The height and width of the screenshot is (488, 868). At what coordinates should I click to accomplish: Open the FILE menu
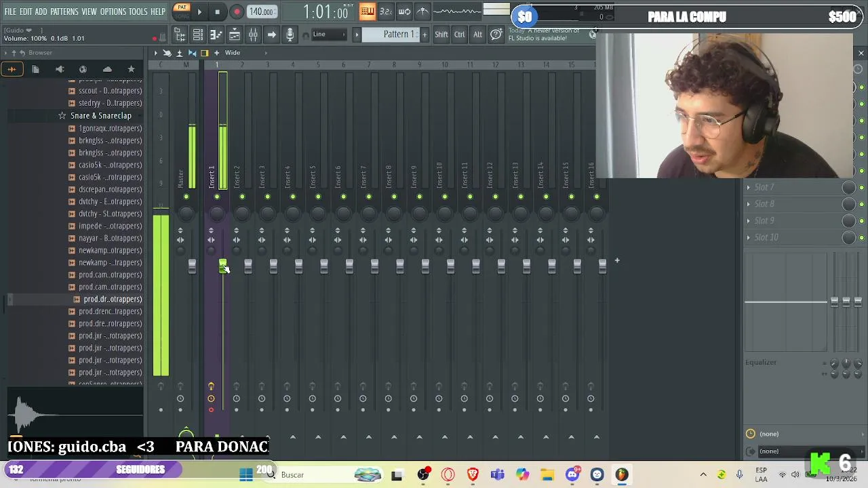[x=10, y=12]
